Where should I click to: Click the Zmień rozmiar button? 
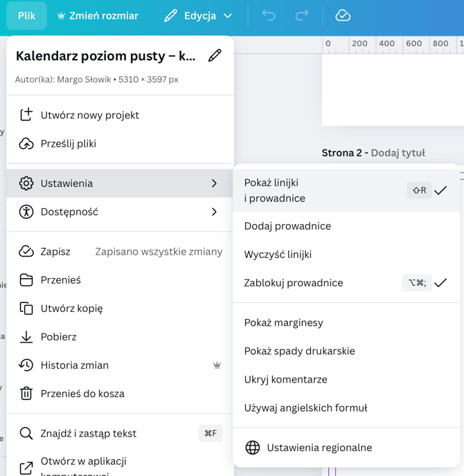(98, 15)
